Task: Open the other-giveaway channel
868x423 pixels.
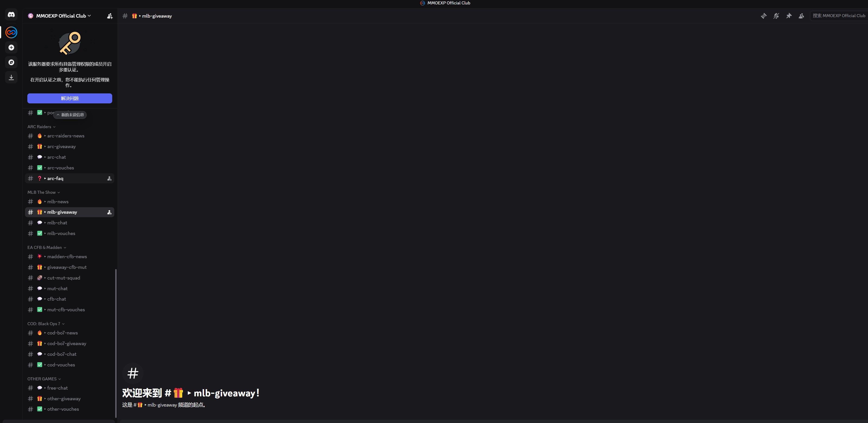Action: (x=70, y=399)
